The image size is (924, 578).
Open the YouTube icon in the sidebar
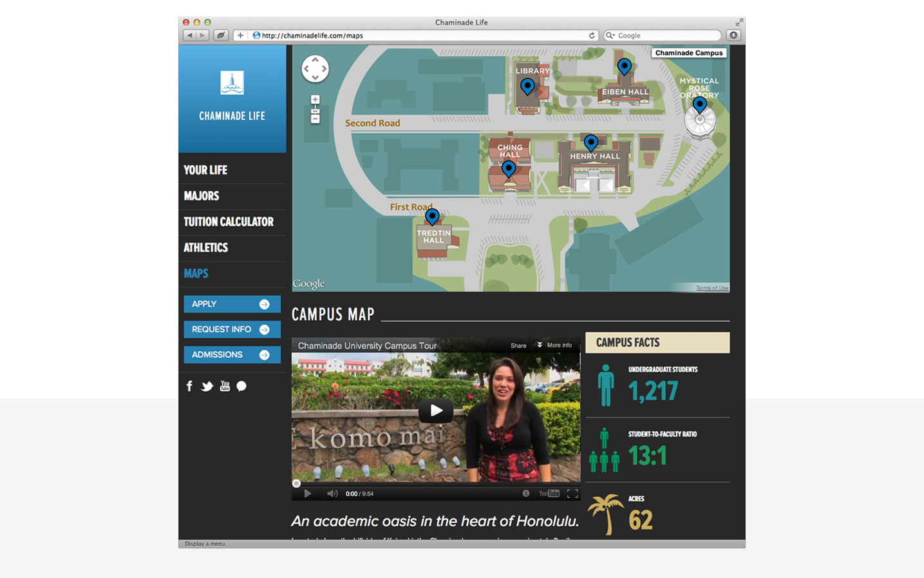coord(225,386)
